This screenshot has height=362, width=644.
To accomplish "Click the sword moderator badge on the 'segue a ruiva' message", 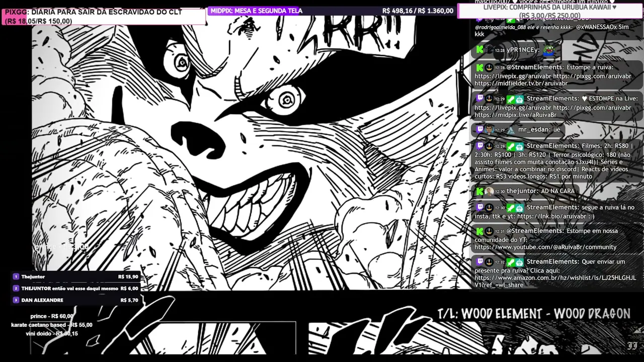I will [x=511, y=207].
